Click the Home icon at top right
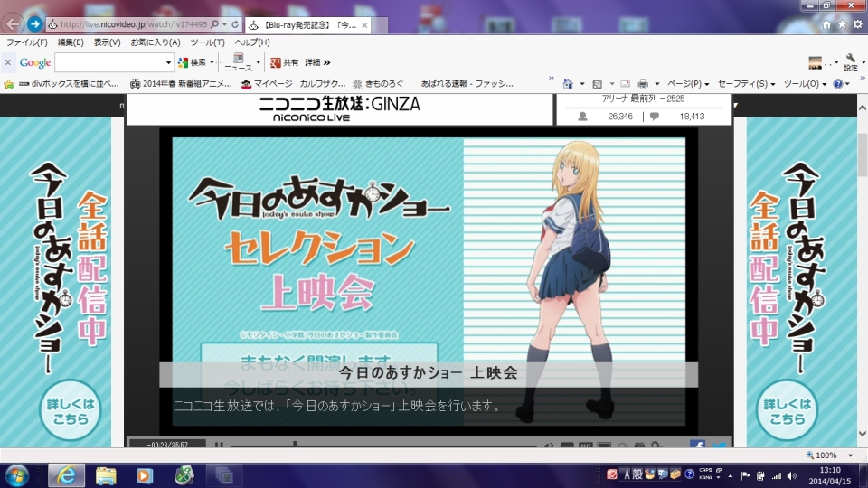Viewport: 868px width, 488px height. point(826,24)
